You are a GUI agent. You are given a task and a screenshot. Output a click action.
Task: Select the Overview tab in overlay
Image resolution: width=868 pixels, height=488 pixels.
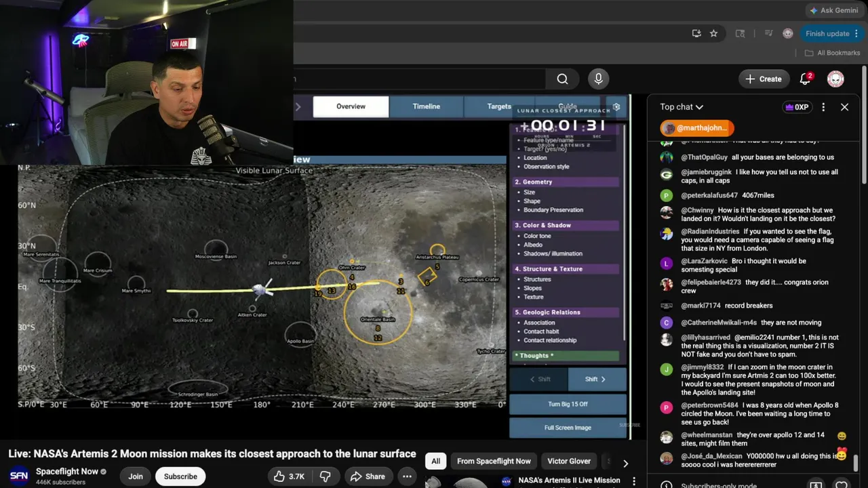[x=351, y=106]
